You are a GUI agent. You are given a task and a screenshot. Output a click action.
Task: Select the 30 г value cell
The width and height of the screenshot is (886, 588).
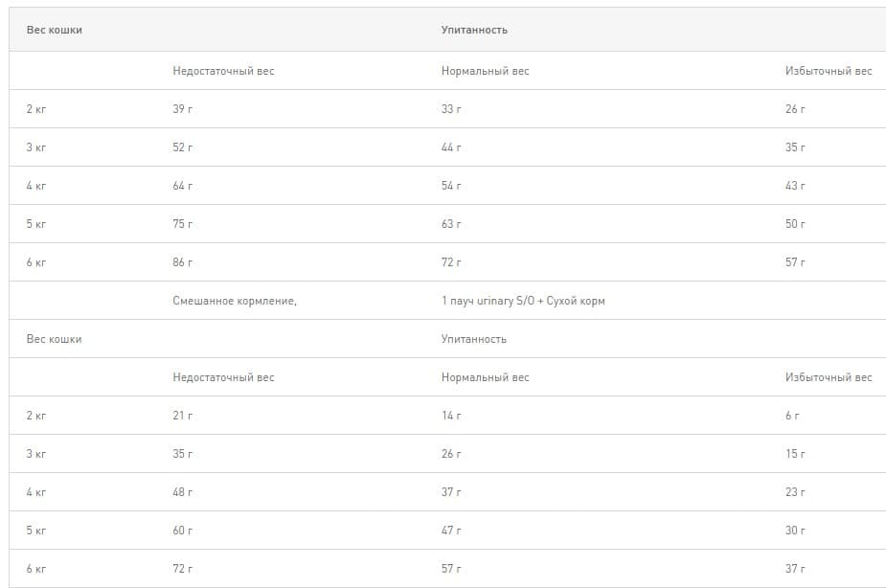point(795,531)
